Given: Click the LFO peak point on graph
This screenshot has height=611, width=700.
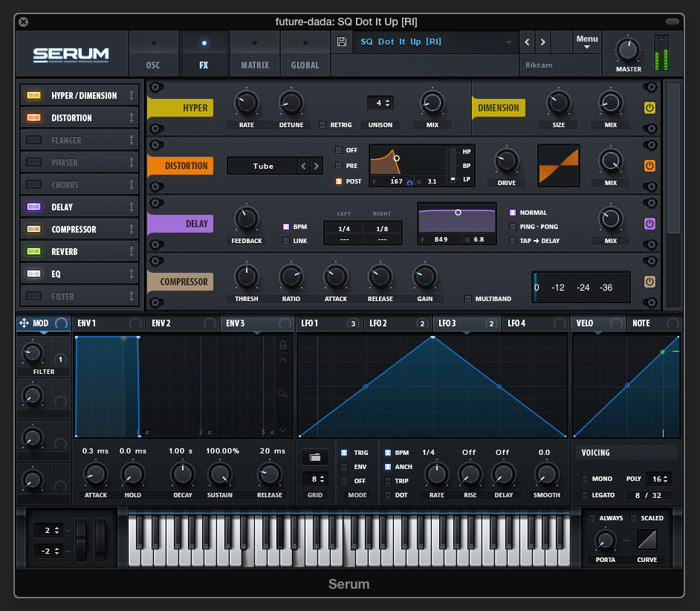Looking at the screenshot, I should coord(432,337).
